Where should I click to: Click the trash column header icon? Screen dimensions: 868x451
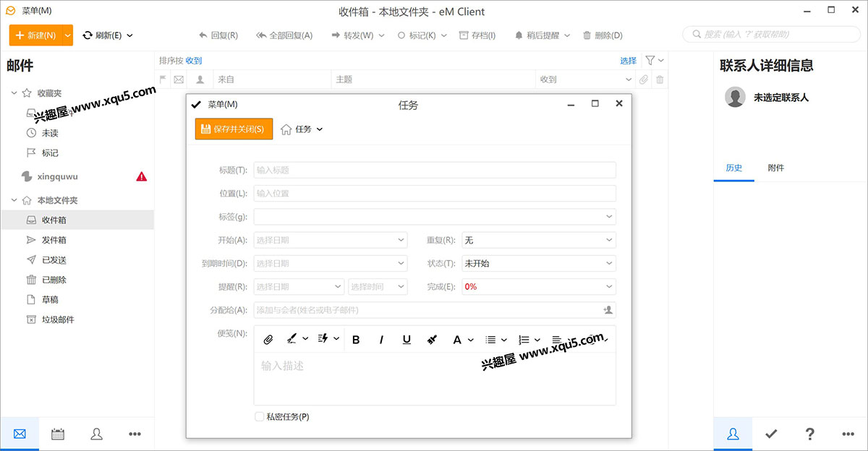(x=660, y=80)
